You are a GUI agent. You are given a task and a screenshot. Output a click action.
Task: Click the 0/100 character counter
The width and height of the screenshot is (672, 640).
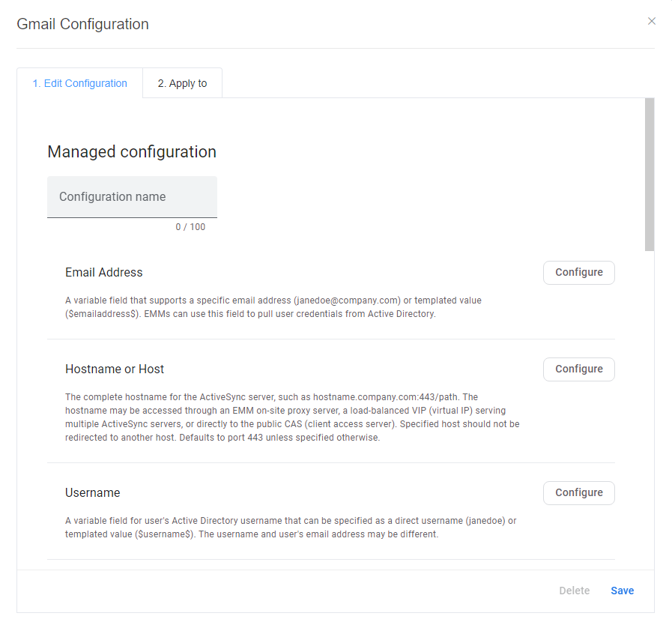tap(190, 226)
